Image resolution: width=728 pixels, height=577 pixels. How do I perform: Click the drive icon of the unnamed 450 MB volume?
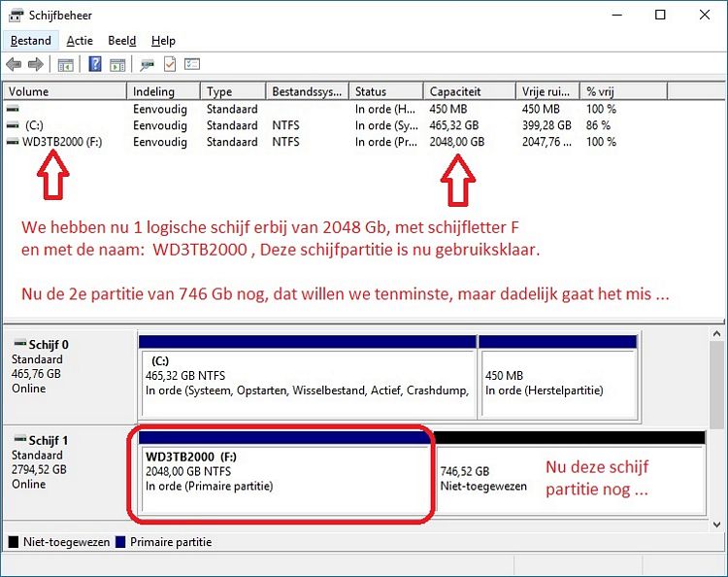point(13,109)
